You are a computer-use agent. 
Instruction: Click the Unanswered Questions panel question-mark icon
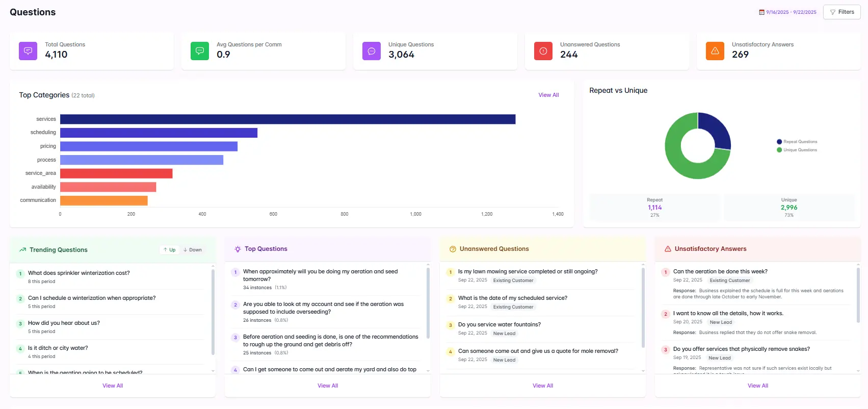tap(453, 249)
